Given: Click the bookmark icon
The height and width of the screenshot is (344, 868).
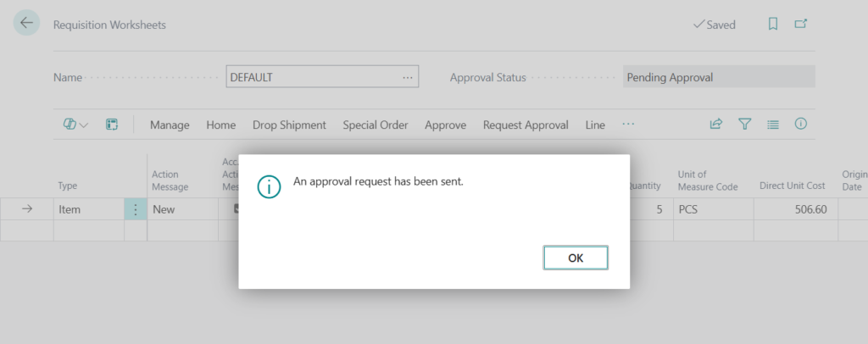Looking at the screenshot, I should coord(773,25).
